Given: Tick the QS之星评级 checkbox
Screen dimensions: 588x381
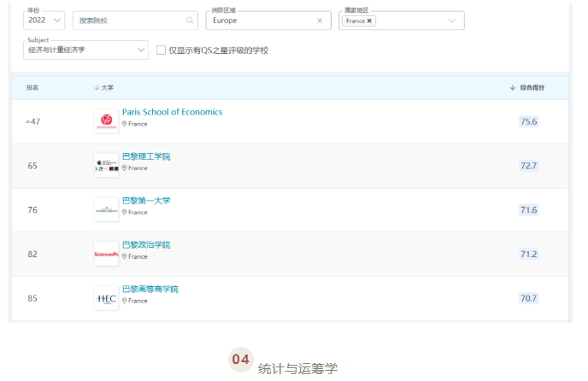Looking at the screenshot, I should pos(161,50).
